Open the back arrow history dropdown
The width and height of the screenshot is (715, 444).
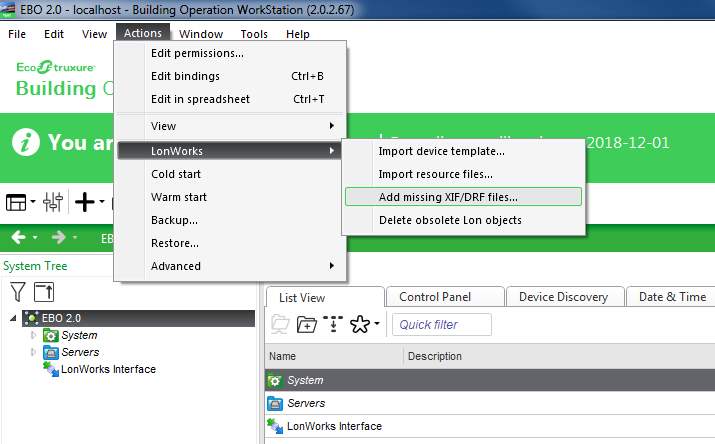point(35,237)
